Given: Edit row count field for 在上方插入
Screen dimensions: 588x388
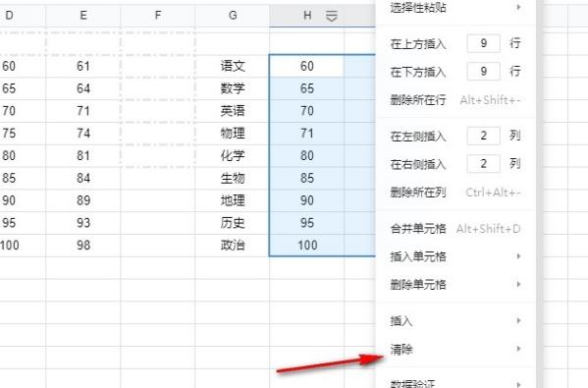Looking at the screenshot, I should [483, 43].
